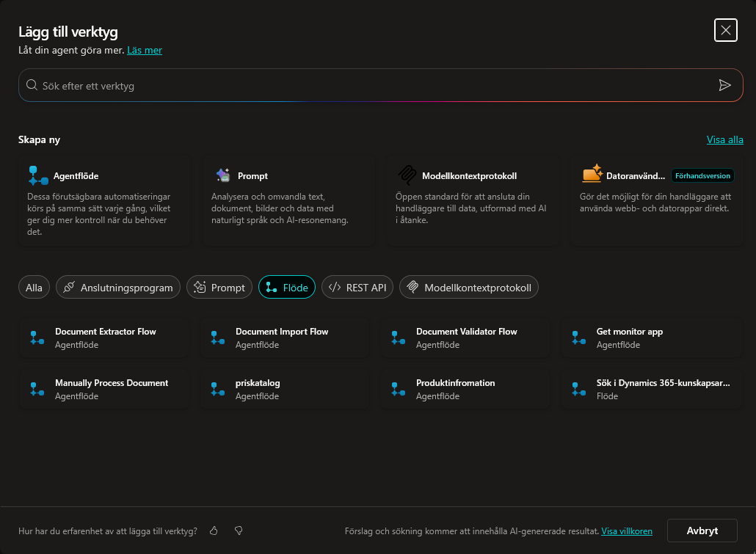Image resolution: width=756 pixels, height=554 pixels.
Task: Click the Document Import Flow icon
Action: [217, 338]
